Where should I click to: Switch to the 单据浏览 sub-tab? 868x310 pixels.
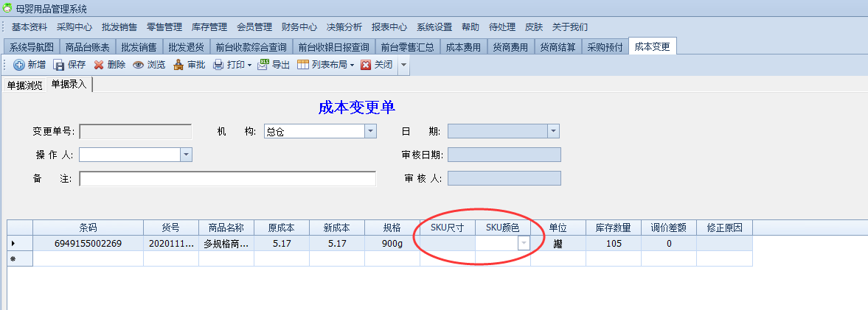coord(24,85)
